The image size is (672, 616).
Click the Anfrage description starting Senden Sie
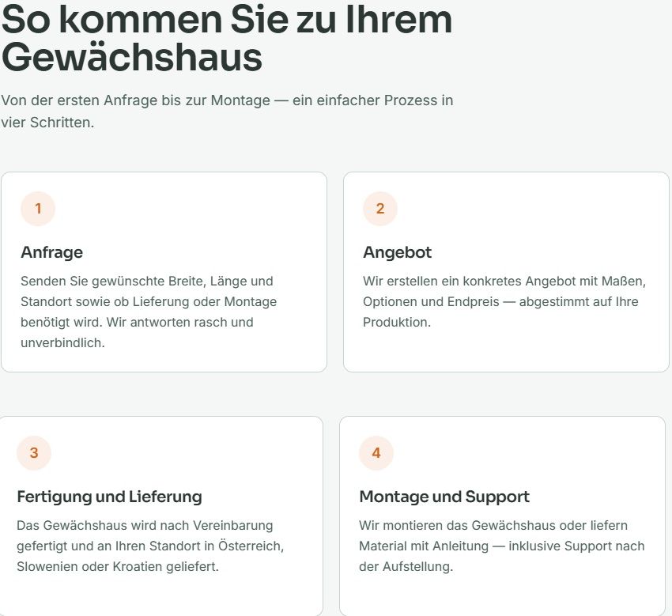tap(149, 312)
